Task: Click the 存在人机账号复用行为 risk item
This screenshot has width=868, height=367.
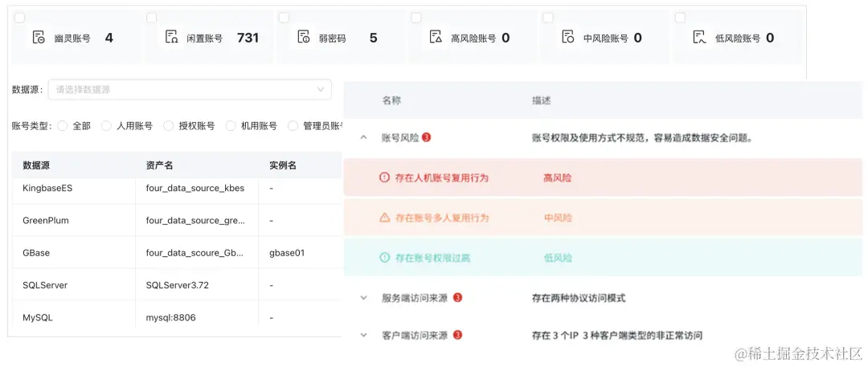Action: [x=442, y=177]
